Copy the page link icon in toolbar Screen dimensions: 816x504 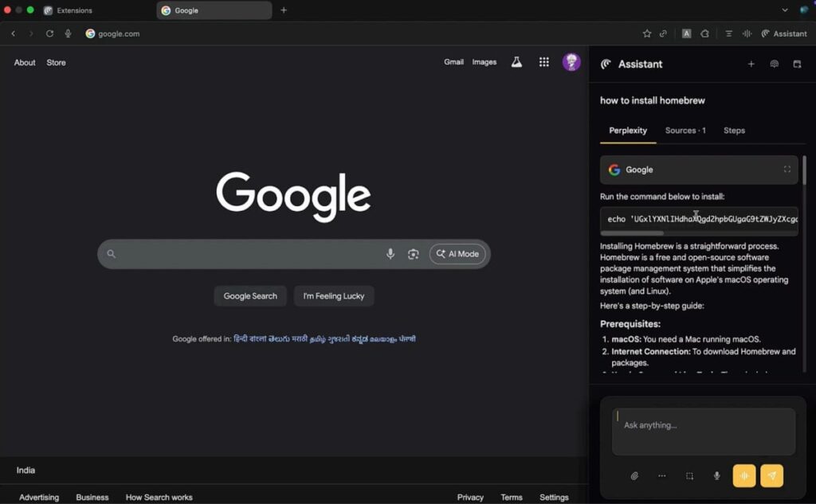coord(664,33)
